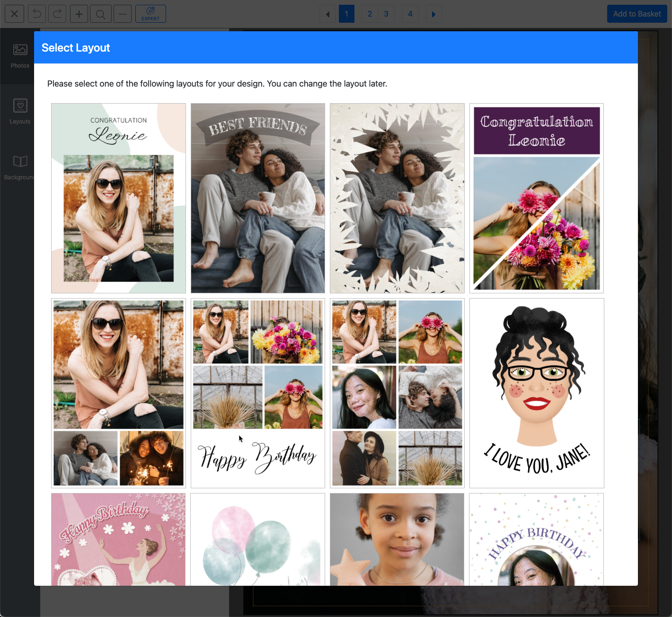Click the redo arrow icon
Image resolution: width=672 pixels, height=617 pixels.
click(x=57, y=14)
